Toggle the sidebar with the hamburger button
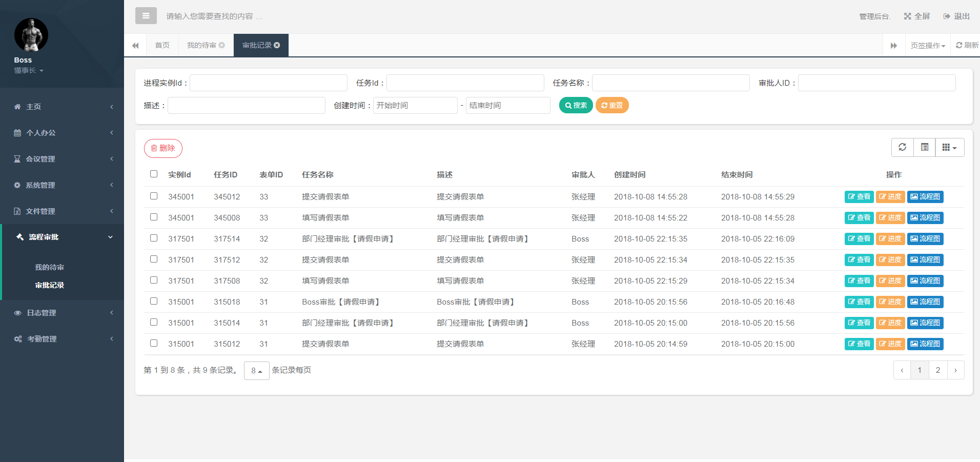The height and width of the screenshot is (462, 980). 146,16
